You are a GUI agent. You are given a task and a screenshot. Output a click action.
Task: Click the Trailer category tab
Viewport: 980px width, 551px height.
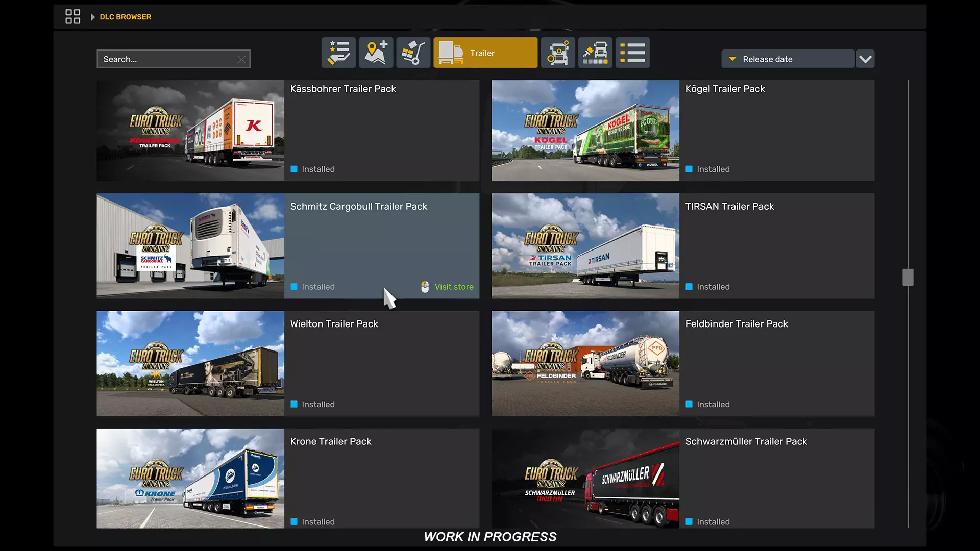click(485, 53)
